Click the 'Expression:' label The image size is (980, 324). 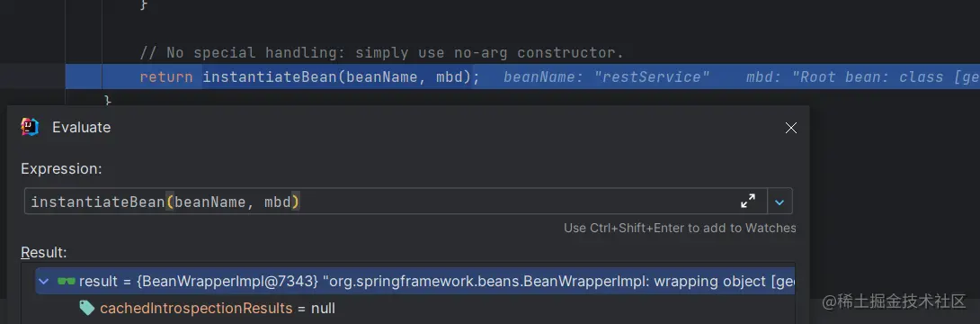61,169
